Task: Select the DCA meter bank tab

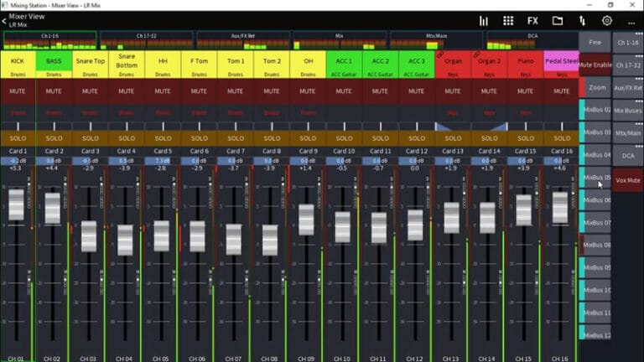Action: pos(532,40)
